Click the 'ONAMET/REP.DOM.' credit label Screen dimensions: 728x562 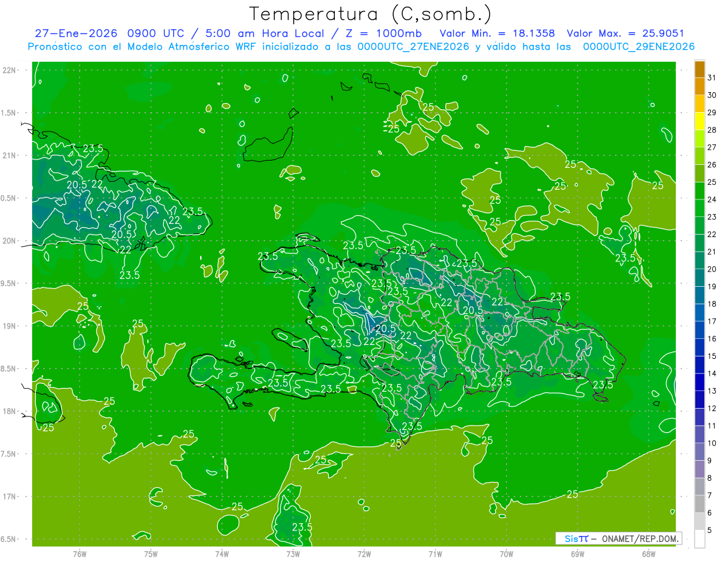639,538
